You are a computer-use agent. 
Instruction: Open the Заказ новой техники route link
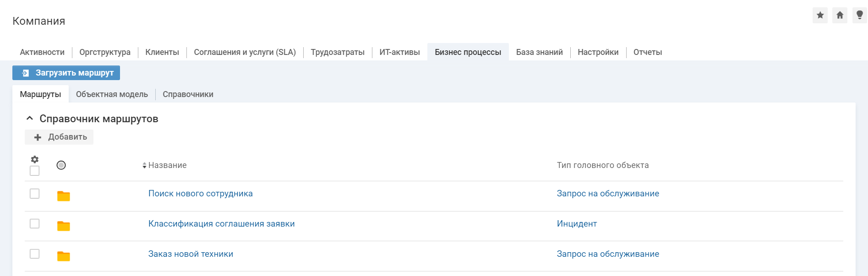pyautogui.click(x=191, y=254)
